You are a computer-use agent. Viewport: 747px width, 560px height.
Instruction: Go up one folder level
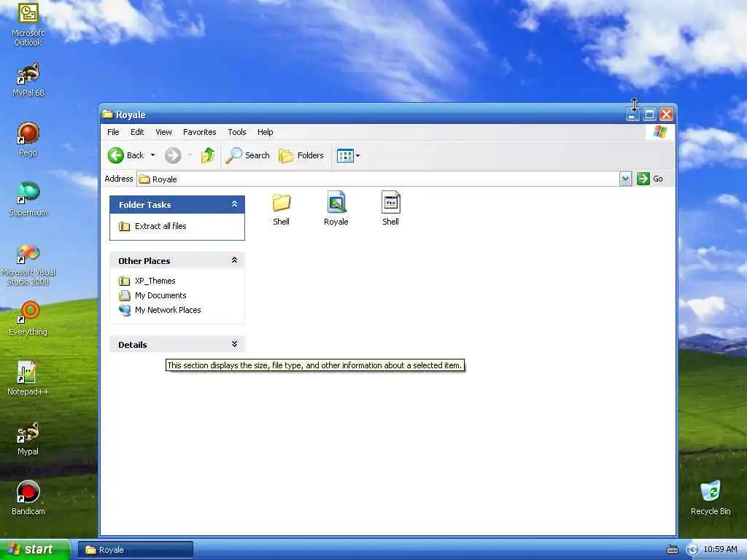pyautogui.click(x=208, y=155)
